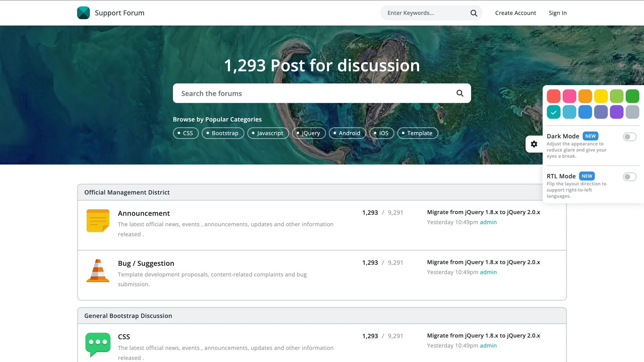Image resolution: width=644 pixels, height=362 pixels.
Task: Select the red theme color swatch
Action: tap(553, 96)
